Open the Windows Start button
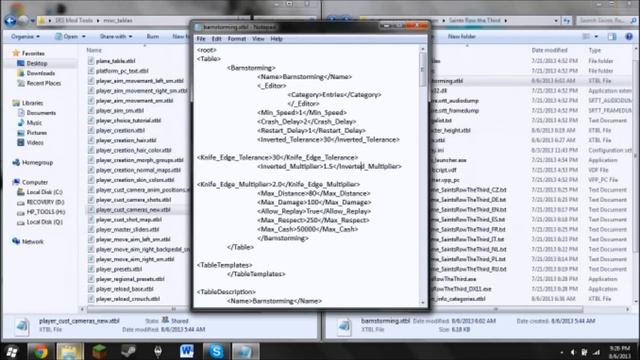The image size is (640, 360). pos(12,351)
